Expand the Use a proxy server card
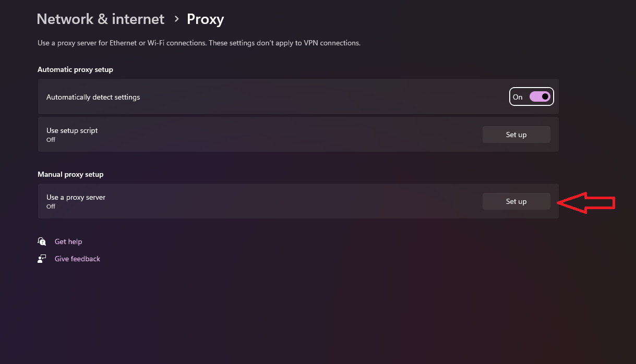The width and height of the screenshot is (636, 364). [x=261, y=201]
